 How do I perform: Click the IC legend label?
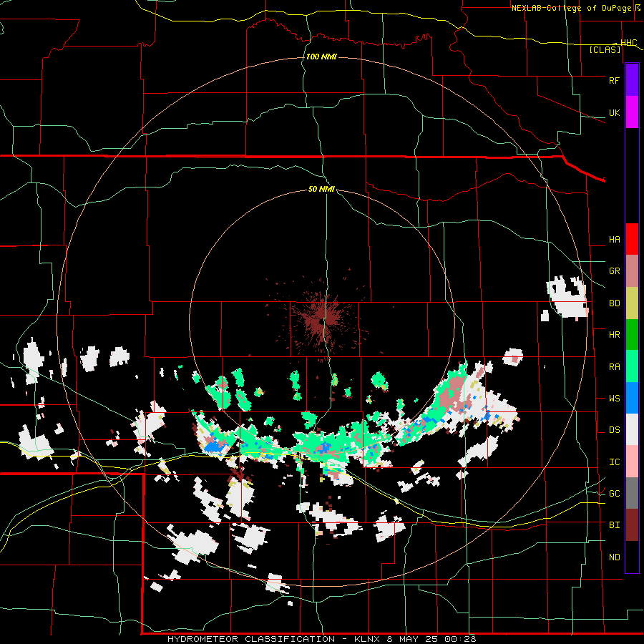[614, 462]
